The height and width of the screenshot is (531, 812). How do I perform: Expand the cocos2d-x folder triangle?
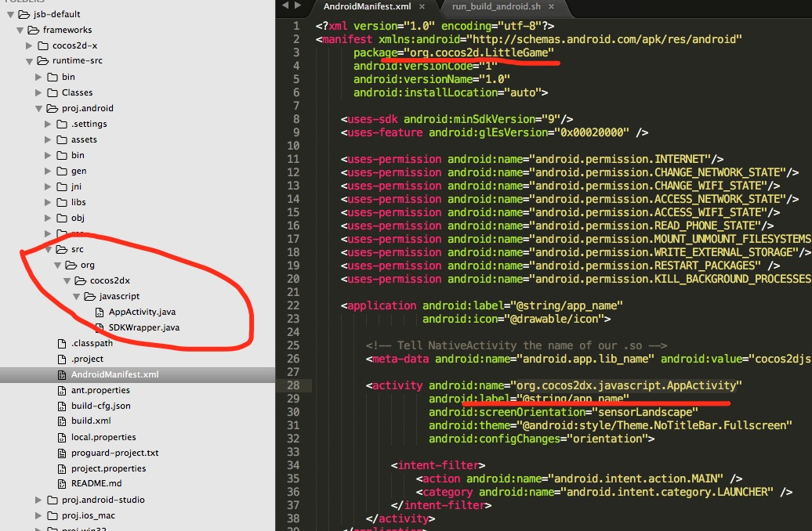pyautogui.click(x=29, y=45)
